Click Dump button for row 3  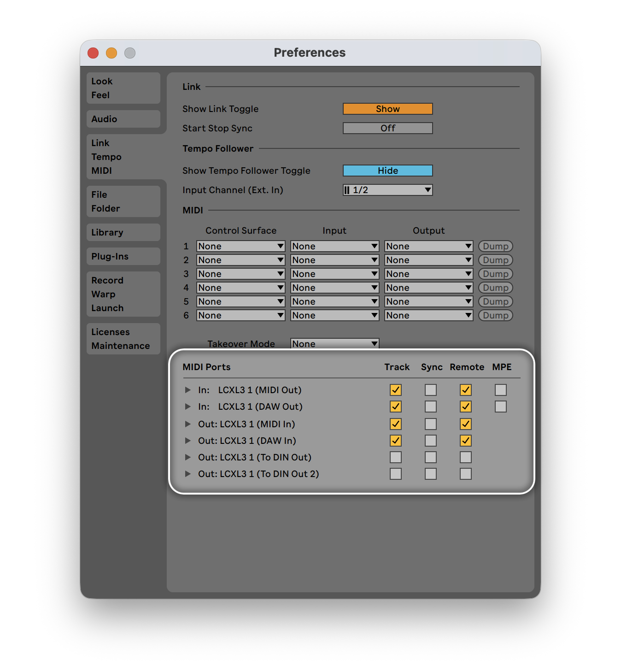pos(496,274)
